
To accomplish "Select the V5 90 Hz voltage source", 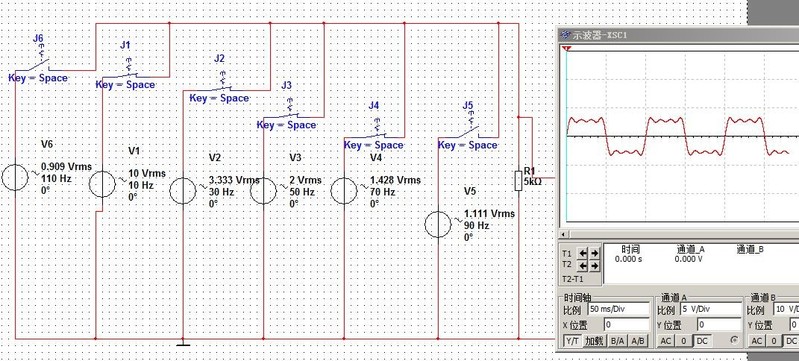I will [x=438, y=224].
